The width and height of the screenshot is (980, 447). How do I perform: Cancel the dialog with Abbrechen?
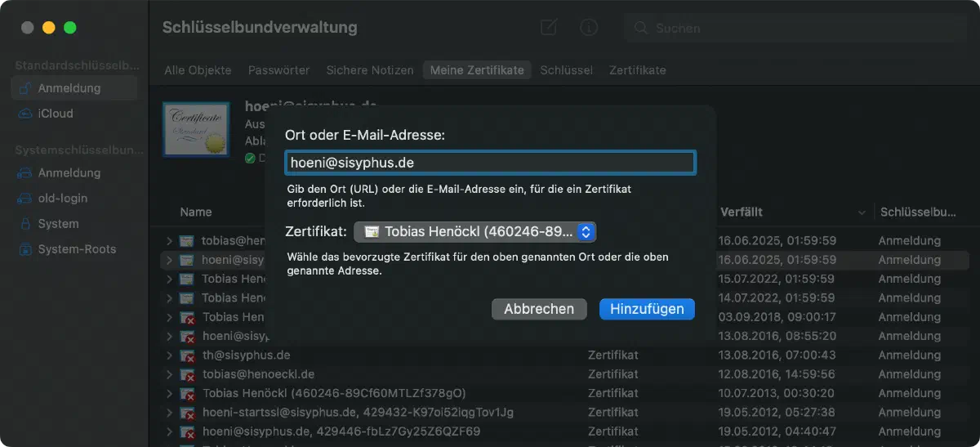click(539, 309)
